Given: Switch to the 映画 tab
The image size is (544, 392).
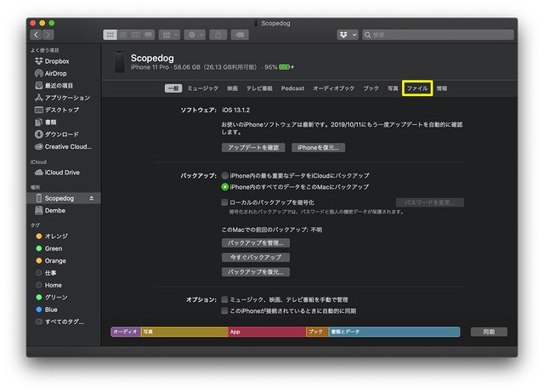Looking at the screenshot, I should point(232,88).
